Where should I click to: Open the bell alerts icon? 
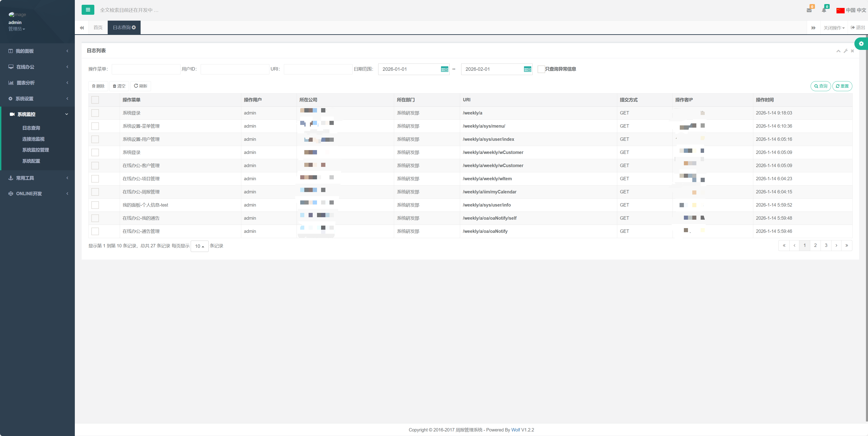(824, 10)
